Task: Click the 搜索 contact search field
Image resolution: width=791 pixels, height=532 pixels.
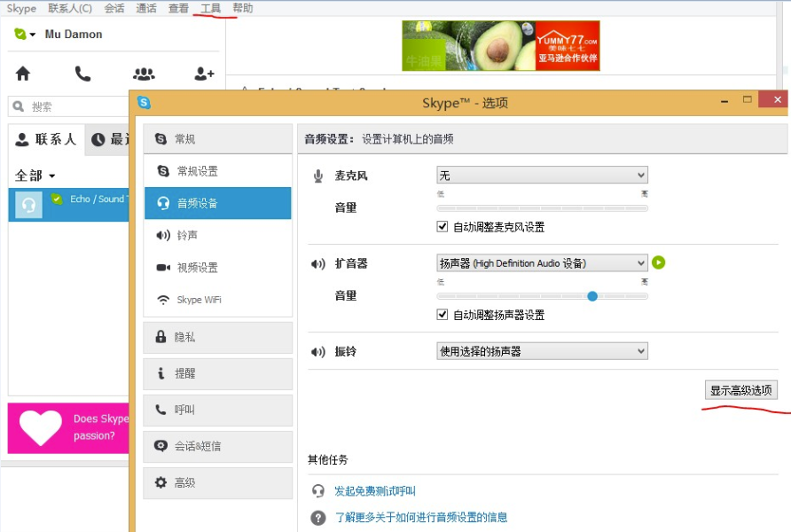Action: (x=68, y=106)
